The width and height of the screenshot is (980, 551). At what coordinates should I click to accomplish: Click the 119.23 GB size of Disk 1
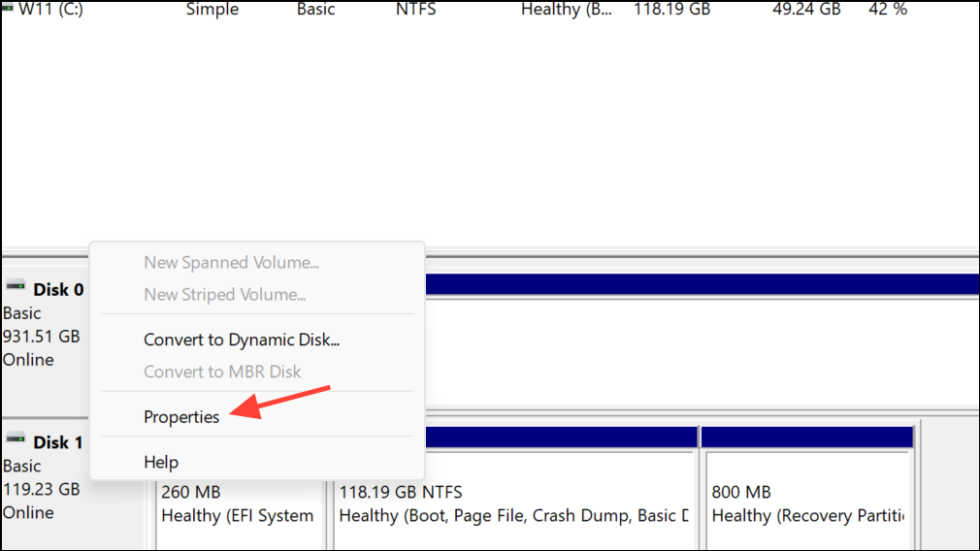(x=42, y=489)
